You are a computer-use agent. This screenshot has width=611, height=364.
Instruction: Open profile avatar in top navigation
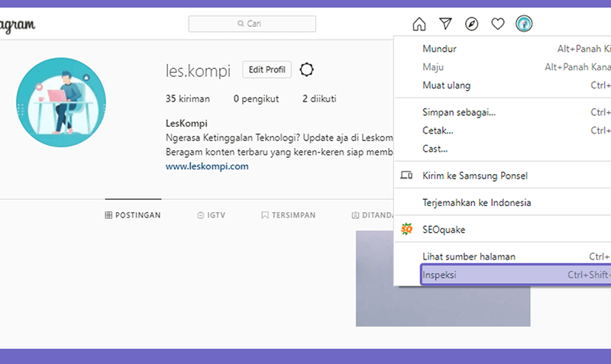click(x=524, y=24)
